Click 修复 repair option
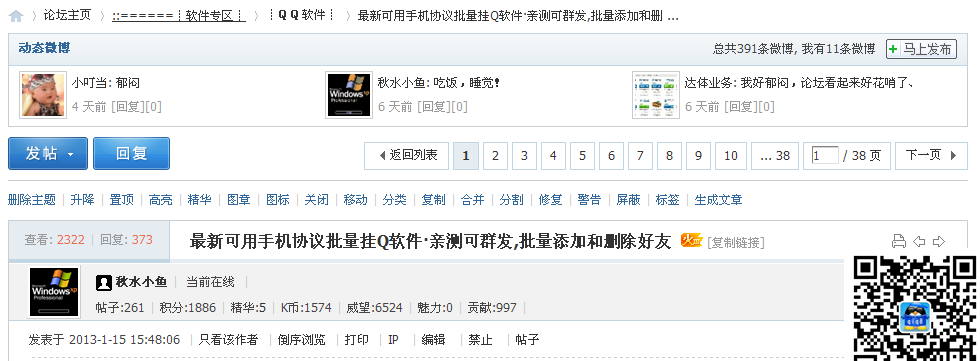980x361 pixels. click(x=551, y=200)
